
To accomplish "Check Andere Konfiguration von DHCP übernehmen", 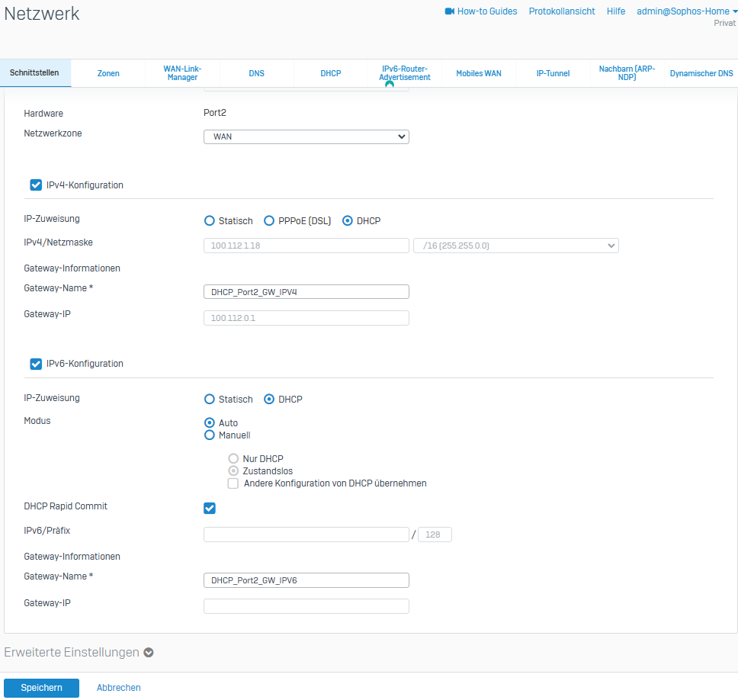I will pyautogui.click(x=233, y=483).
